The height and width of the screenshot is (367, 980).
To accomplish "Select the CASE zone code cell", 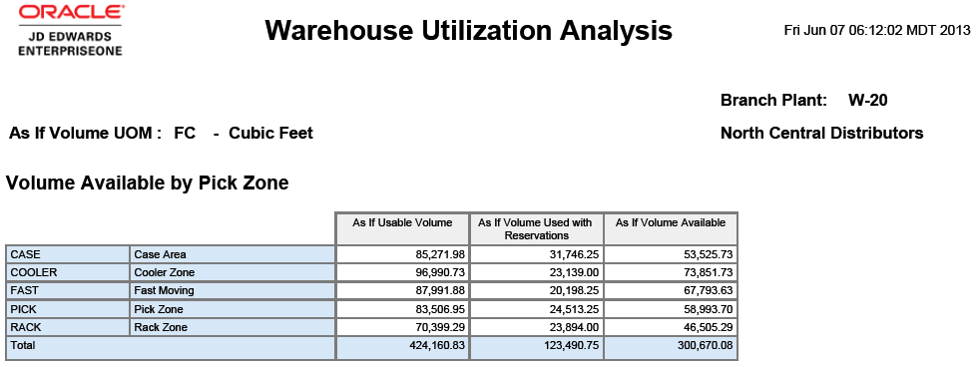I will [68, 254].
